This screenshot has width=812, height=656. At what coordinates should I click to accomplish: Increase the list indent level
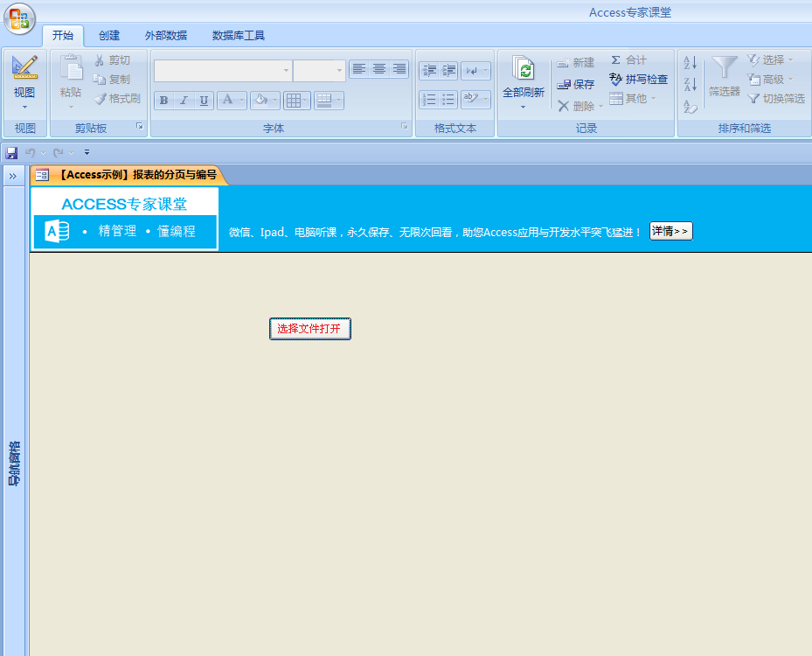coord(448,70)
